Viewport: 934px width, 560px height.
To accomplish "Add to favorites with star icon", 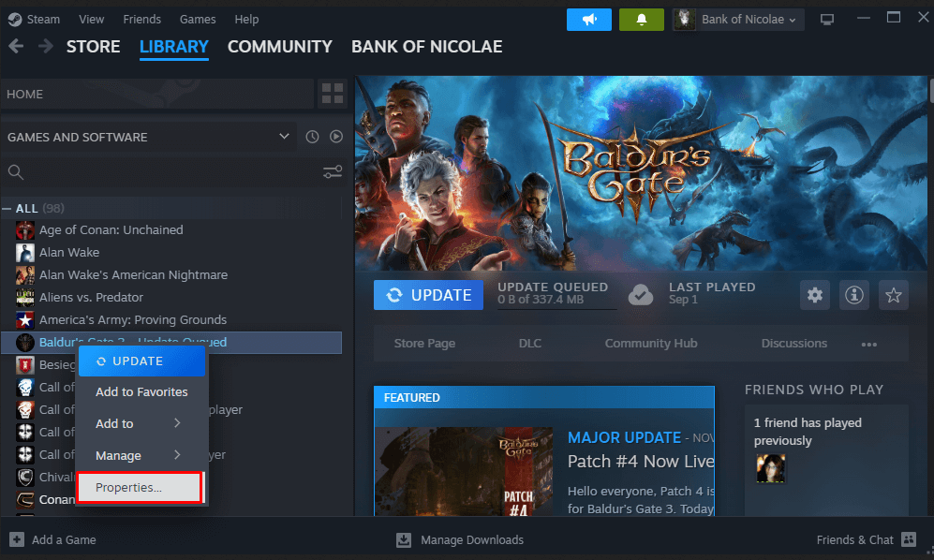I will point(894,295).
